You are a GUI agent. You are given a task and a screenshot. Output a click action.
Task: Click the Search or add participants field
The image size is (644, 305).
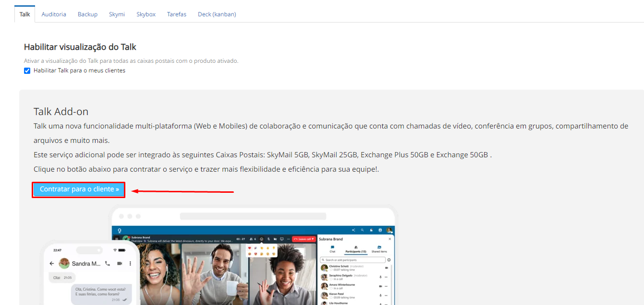(353, 260)
